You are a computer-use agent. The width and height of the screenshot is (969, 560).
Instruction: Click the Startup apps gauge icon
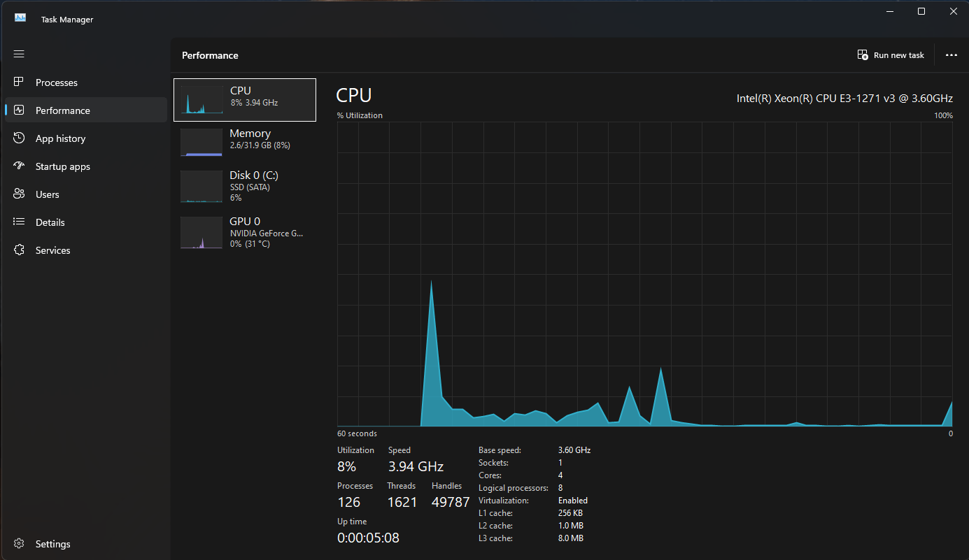tap(20, 166)
